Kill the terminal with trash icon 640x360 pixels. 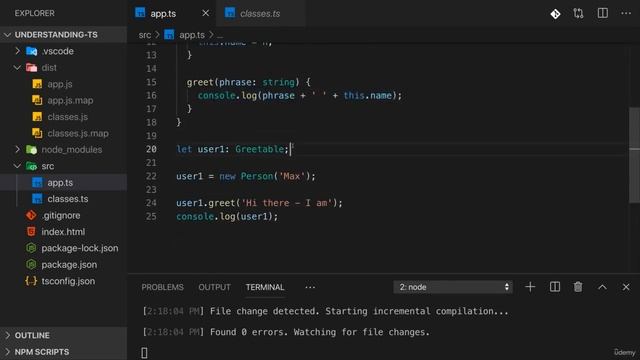click(578, 287)
